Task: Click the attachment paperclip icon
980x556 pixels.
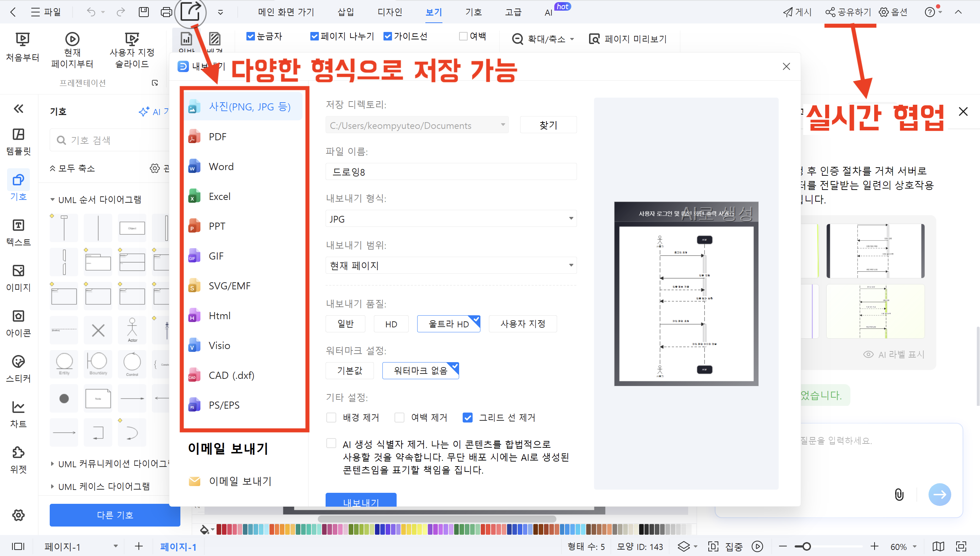Action: (899, 494)
